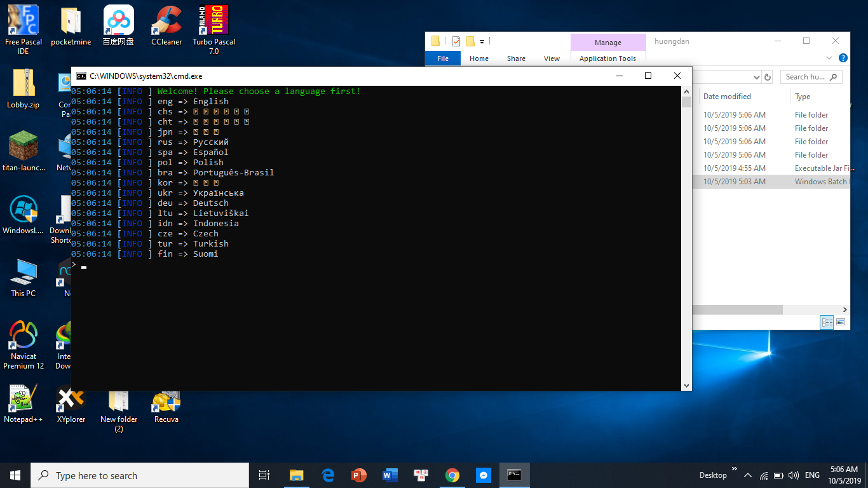The image size is (868, 488).
Task: Open Customize Quick Access Toolbar dropdown
Action: coord(482,42)
